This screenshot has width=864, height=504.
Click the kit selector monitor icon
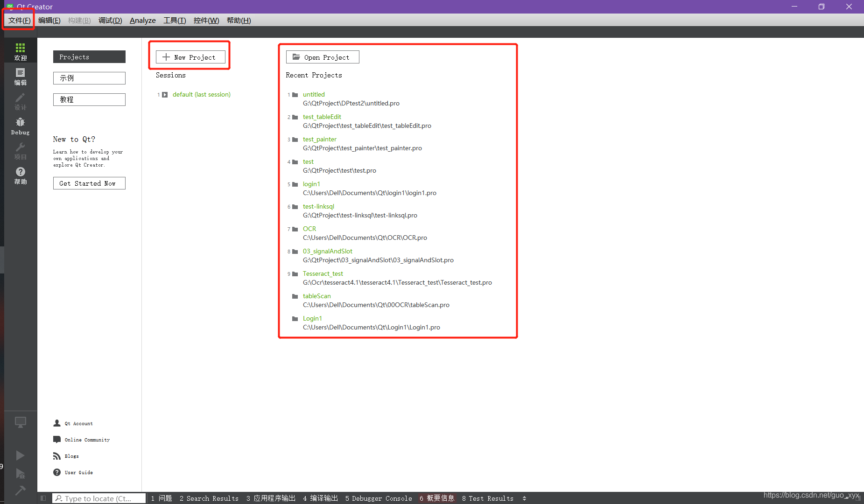(x=21, y=422)
